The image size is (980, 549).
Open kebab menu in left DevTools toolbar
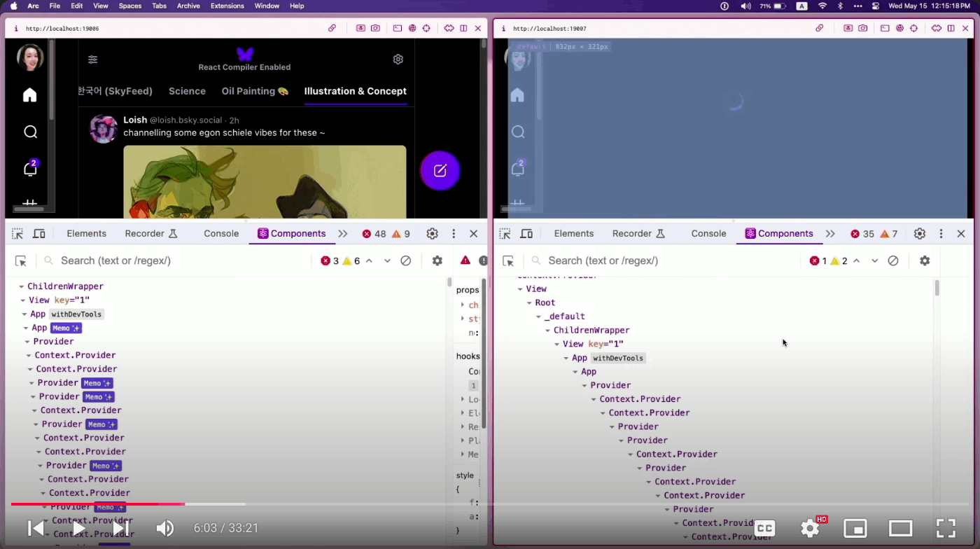[454, 234]
